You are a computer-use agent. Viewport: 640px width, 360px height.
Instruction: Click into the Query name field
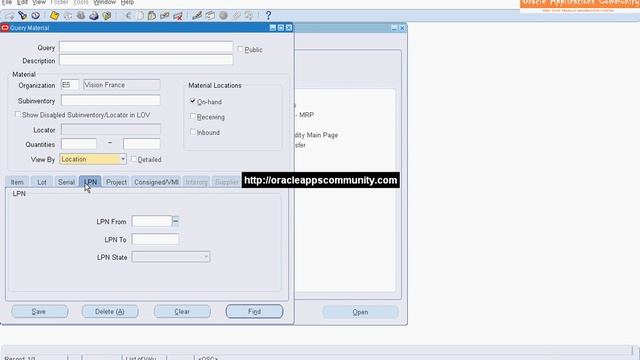pos(146,47)
